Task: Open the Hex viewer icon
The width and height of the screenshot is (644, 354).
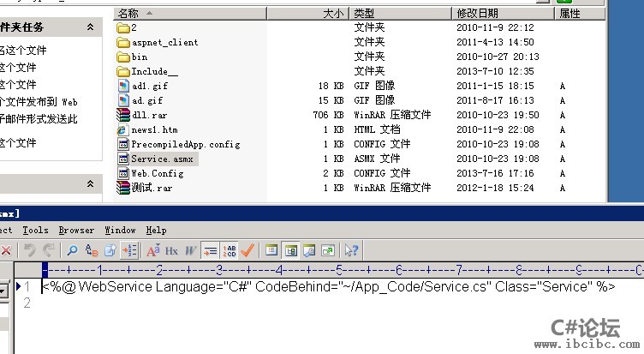Action: [171, 250]
